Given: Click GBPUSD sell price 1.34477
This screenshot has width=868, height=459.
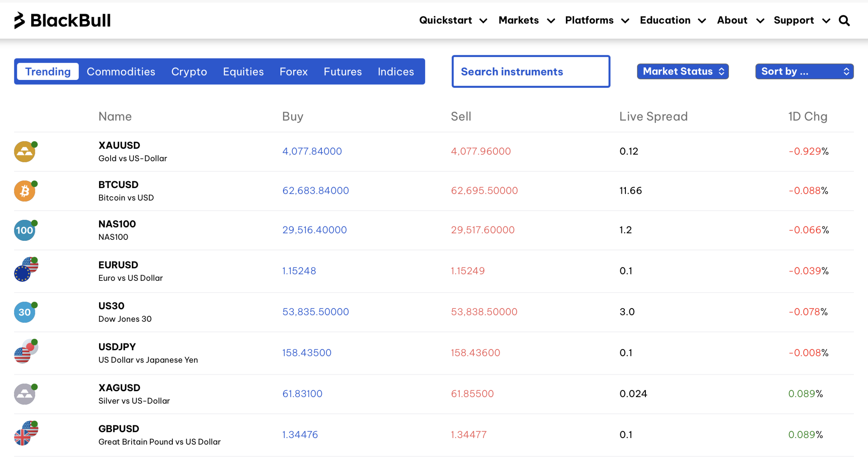Looking at the screenshot, I should [469, 435].
